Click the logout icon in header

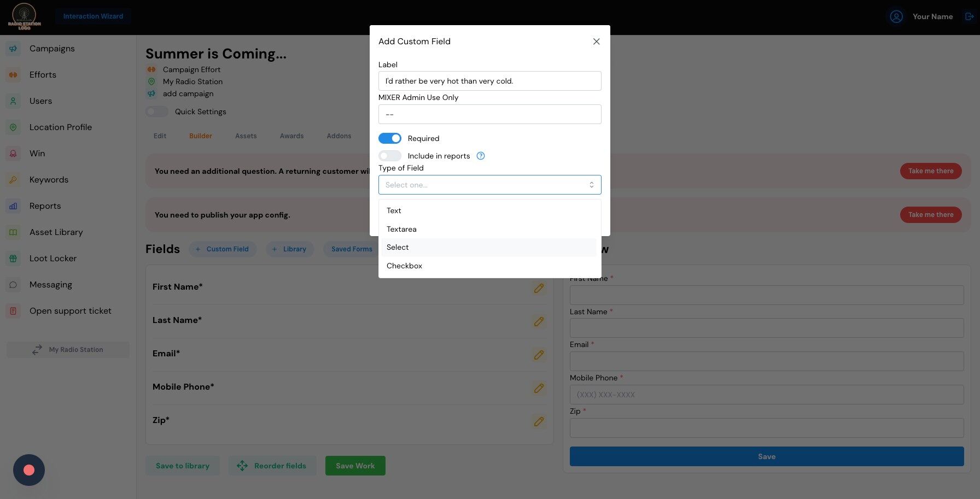970,16
